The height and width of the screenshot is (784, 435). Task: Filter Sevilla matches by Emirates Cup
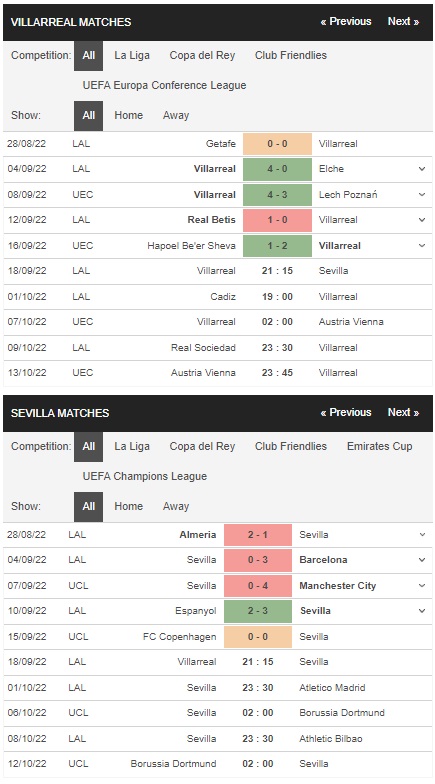[x=380, y=446]
